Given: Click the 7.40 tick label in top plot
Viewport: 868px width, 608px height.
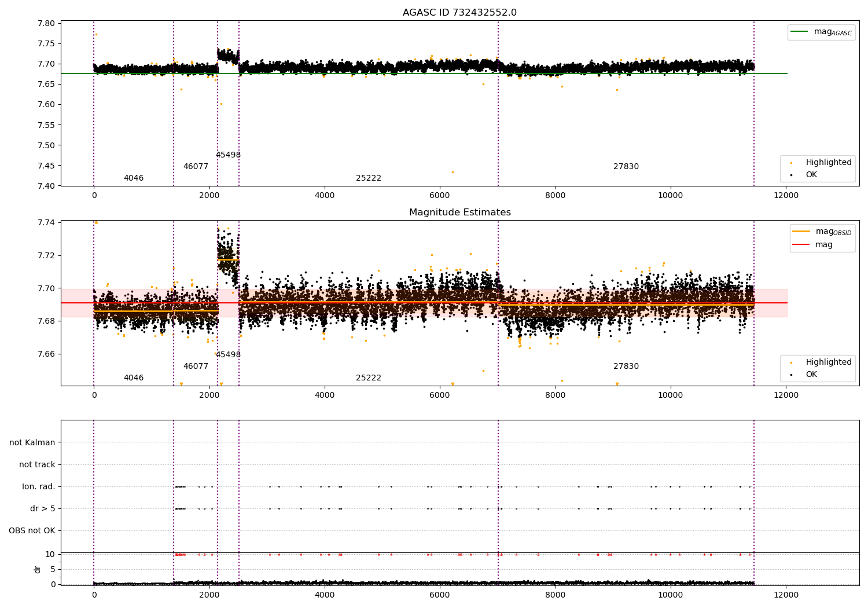Looking at the screenshot, I should click(x=46, y=186).
